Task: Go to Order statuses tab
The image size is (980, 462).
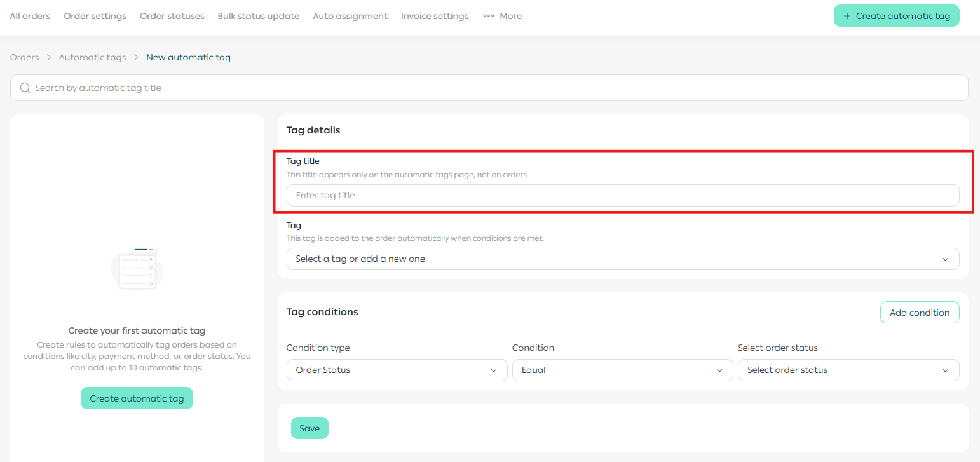Action: click(172, 16)
